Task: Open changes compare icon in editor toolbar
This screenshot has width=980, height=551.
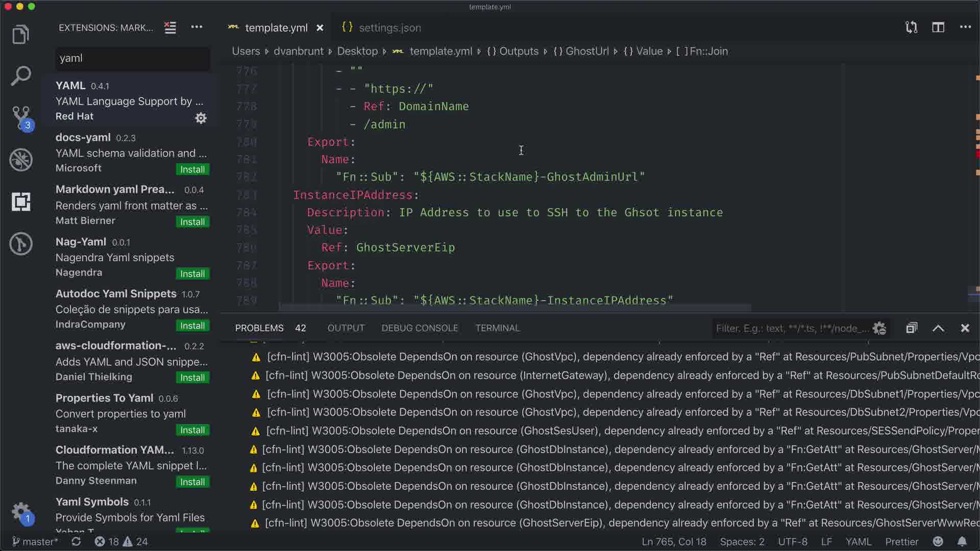Action: [x=912, y=28]
